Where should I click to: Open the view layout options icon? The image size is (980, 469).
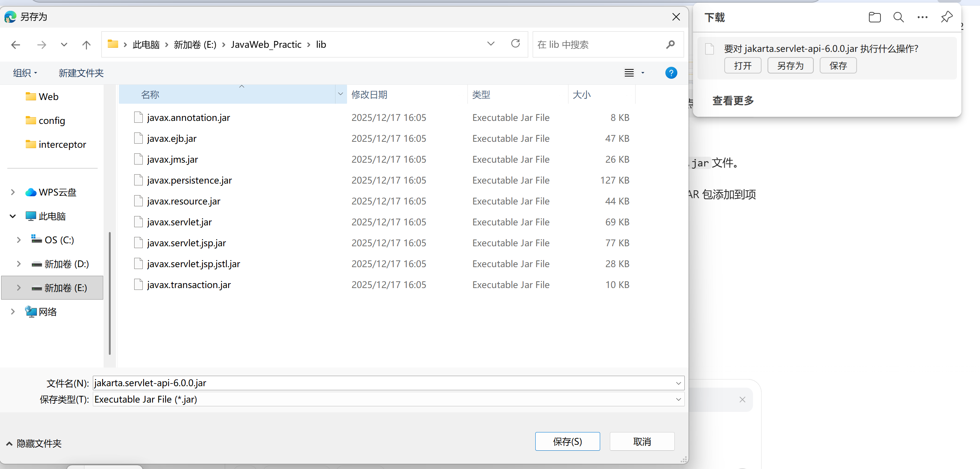click(629, 73)
